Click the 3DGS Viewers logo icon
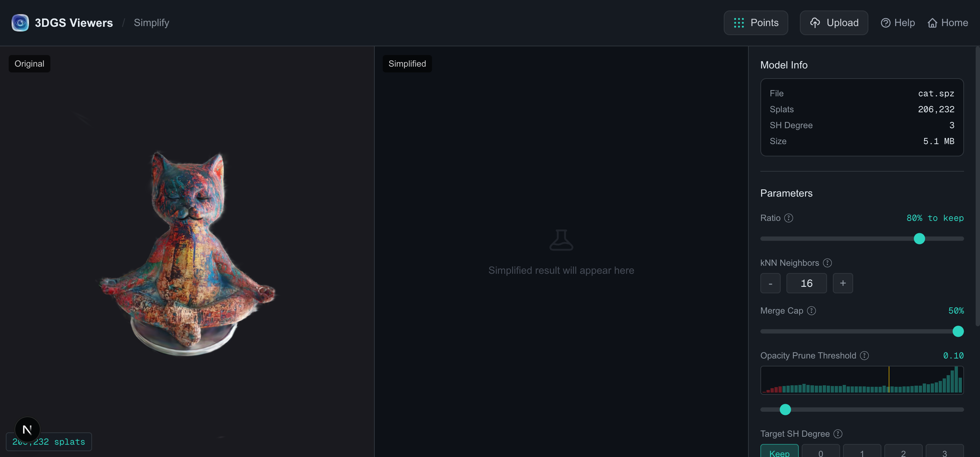The height and width of the screenshot is (457, 980). click(x=20, y=23)
